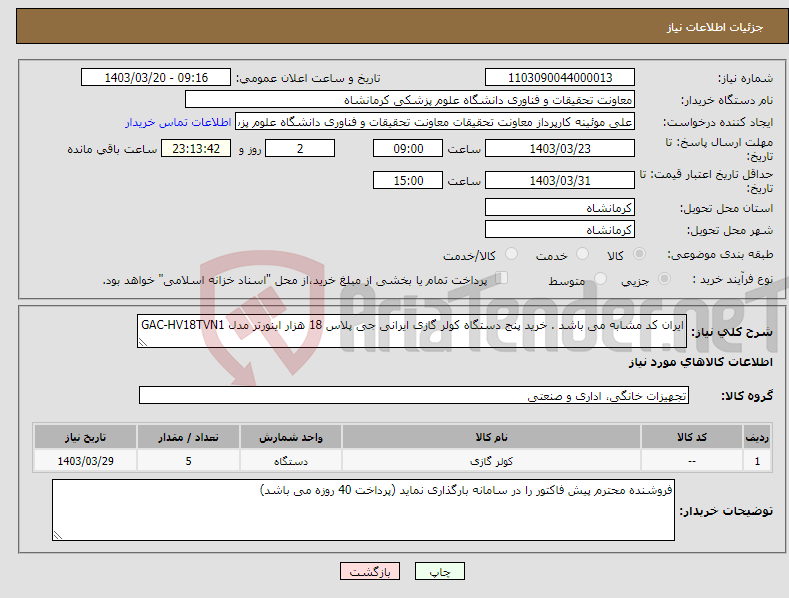Click the ردیف column header
This screenshot has width=789, height=598.
(757, 437)
